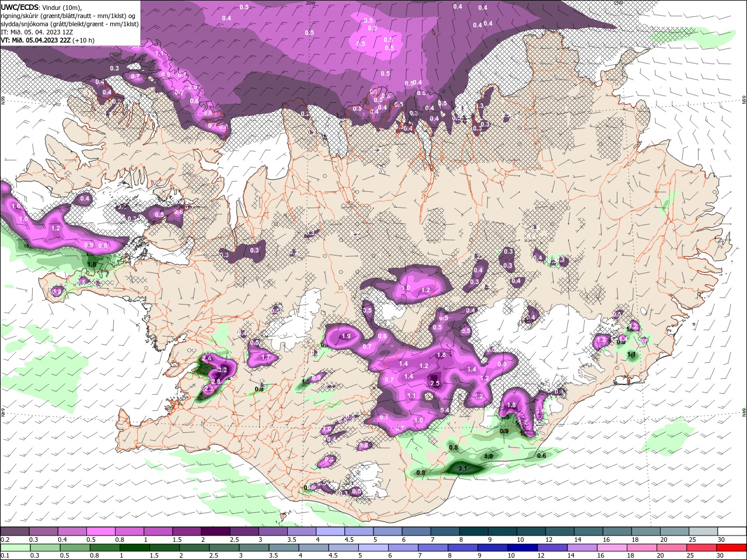Click the 1.7 snow value on the map
Screen dimensions: 747x560
[x=266, y=357]
